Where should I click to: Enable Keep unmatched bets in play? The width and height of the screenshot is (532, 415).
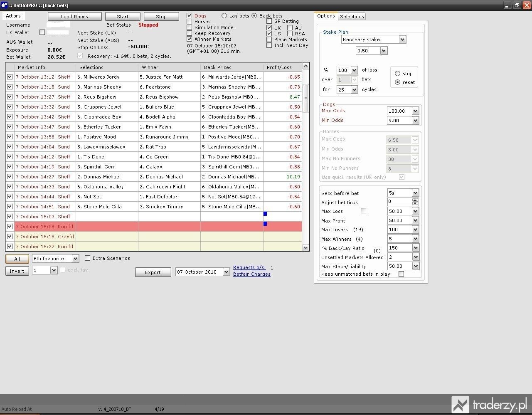pyautogui.click(x=401, y=274)
